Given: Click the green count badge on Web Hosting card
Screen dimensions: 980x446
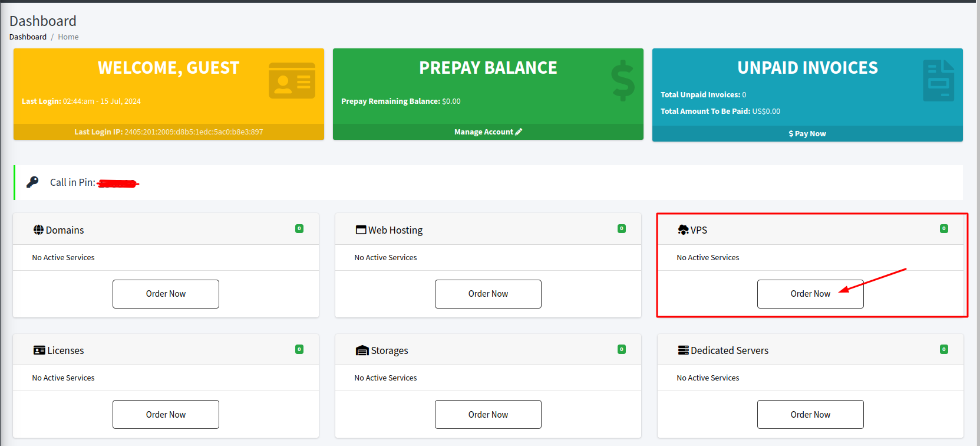Looking at the screenshot, I should coord(622,229).
